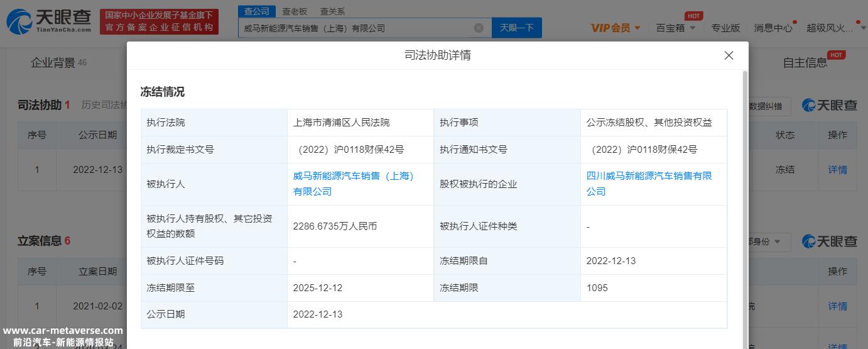Click 详情 link in the 冻结 row
The width and height of the screenshot is (868, 349).
tap(837, 169)
